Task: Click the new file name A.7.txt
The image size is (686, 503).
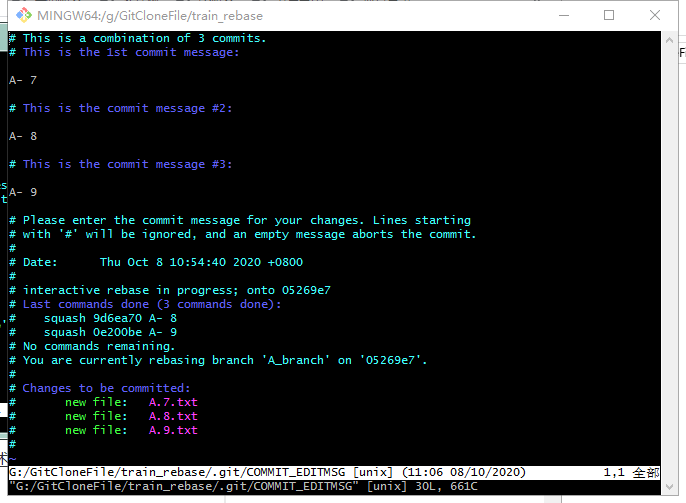Action: (x=173, y=402)
